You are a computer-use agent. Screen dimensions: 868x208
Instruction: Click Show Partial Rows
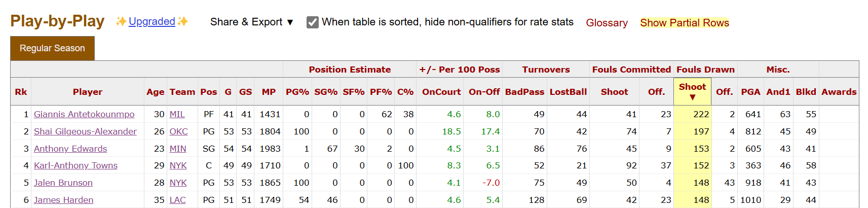pos(685,23)
